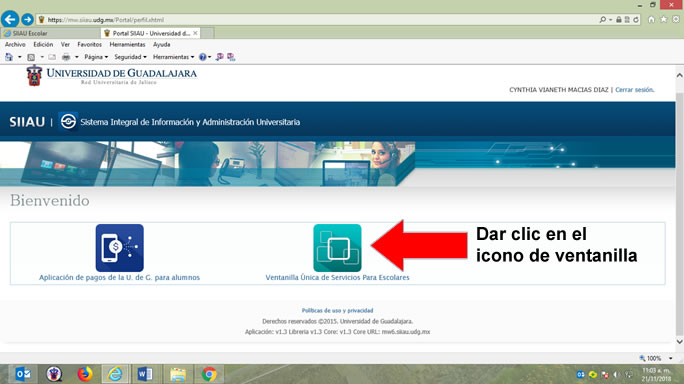Expand the Página dropdown menu
Viewport: 684px width, 384px height.
point(96,57)
